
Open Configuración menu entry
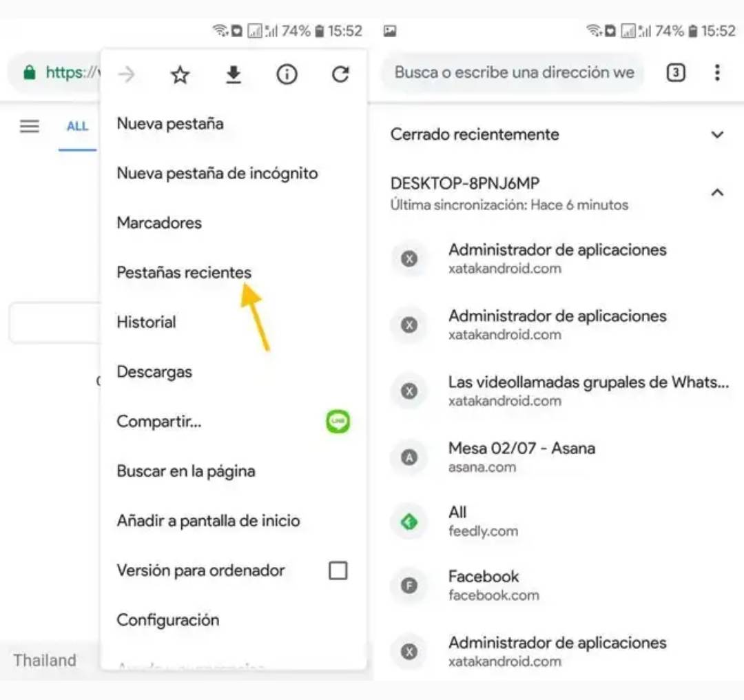point(168,620)
